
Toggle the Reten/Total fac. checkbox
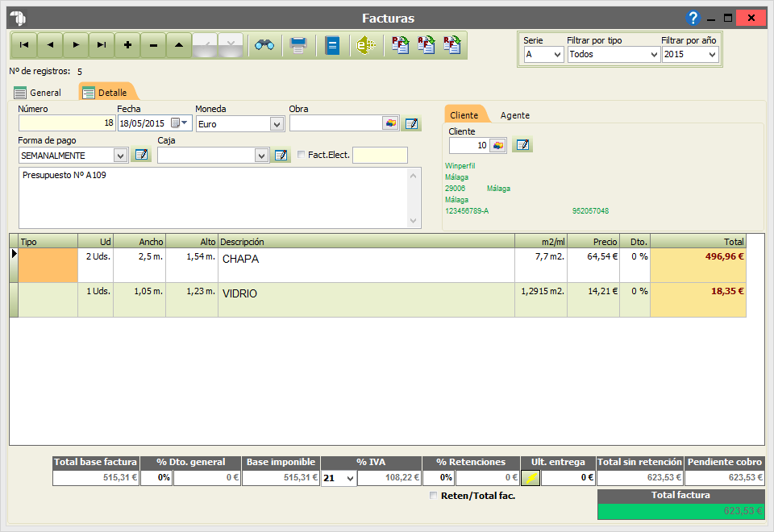tap(434, 496)
